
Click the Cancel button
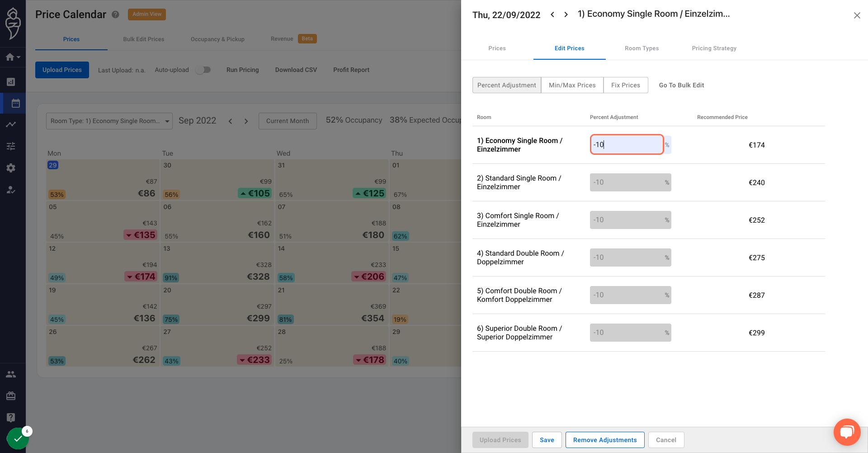[x=666, y=440]
